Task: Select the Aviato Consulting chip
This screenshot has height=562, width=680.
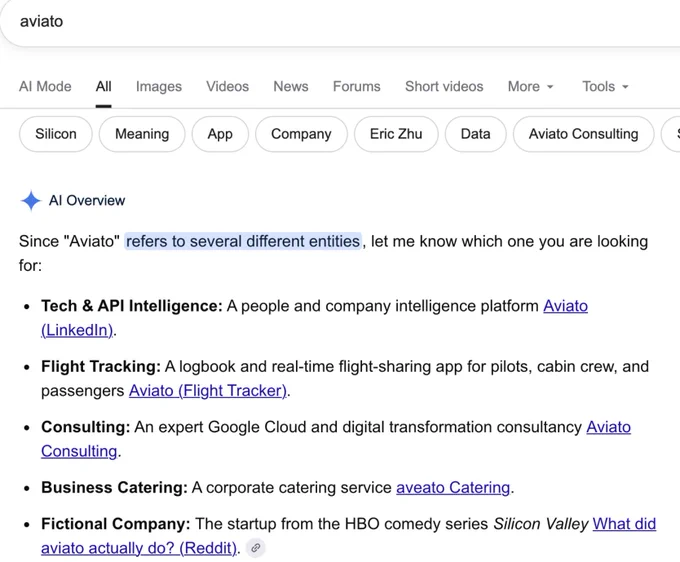Action: (583, 134)
